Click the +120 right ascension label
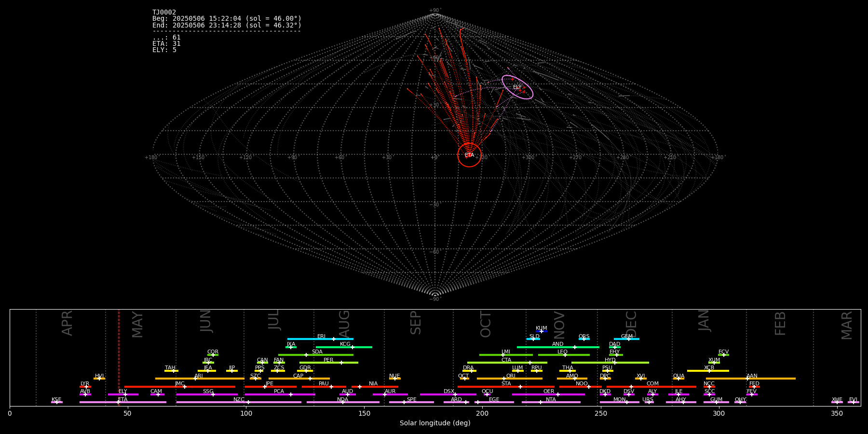 (x=245, y=158)
